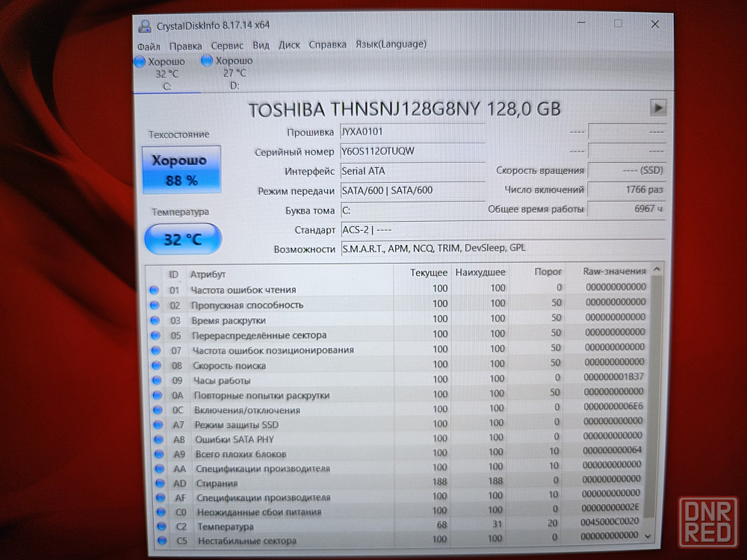Click the features field S.M.A.R.T., APM, NCQ
The height and width of the screenshot is (560, 747).
click(502, 248)
